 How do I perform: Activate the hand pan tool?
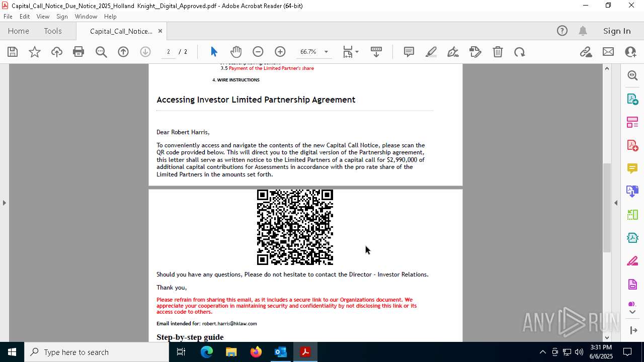pos(236,52)
